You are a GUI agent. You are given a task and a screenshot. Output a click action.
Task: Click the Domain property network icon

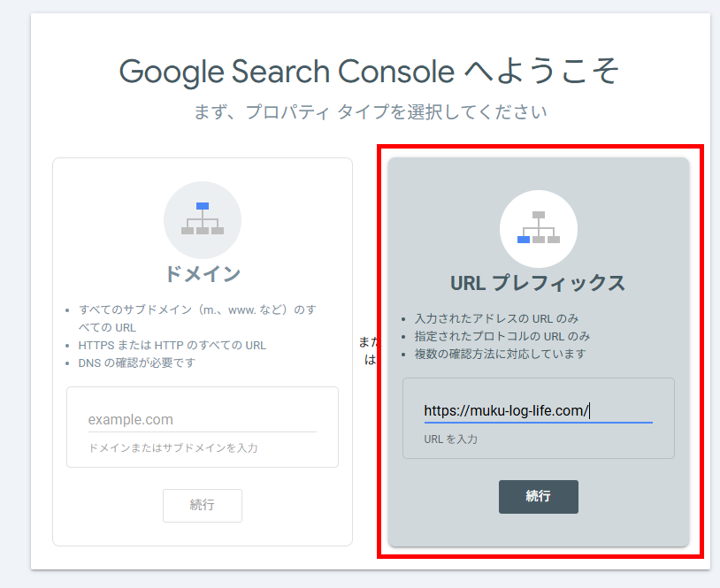(203, 219)
